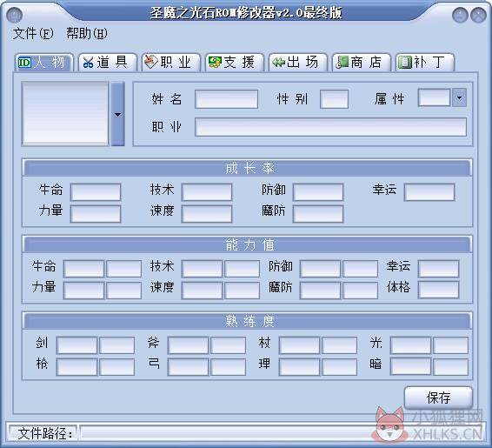492x448 pixels.
Task: Click the 属性 combo box field
Action: 435,97
